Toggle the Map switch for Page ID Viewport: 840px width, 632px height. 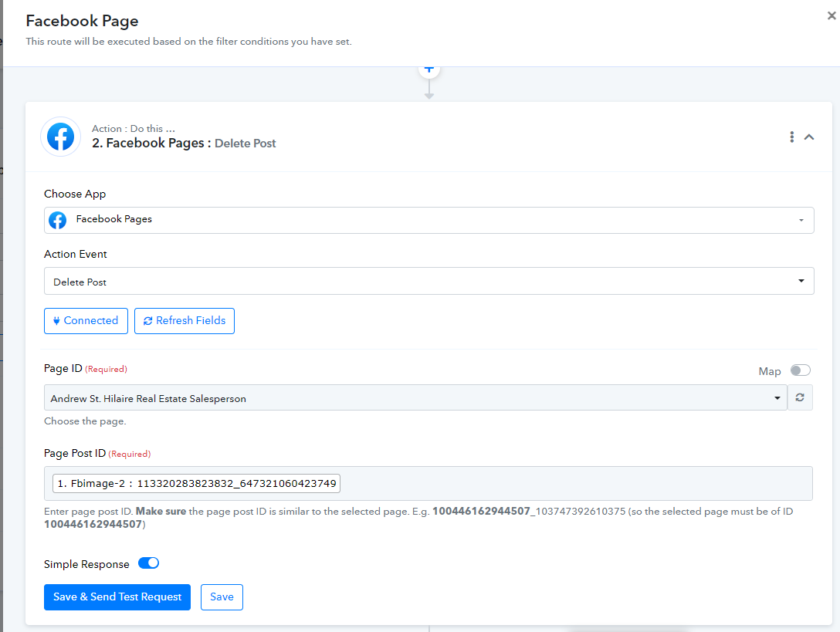tap(801, 370)
